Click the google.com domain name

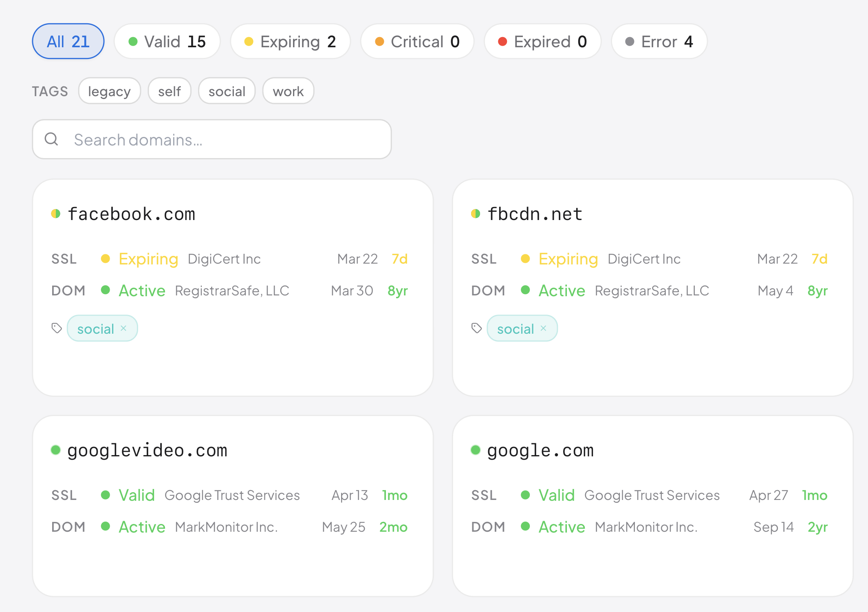(x=541, y=450)
